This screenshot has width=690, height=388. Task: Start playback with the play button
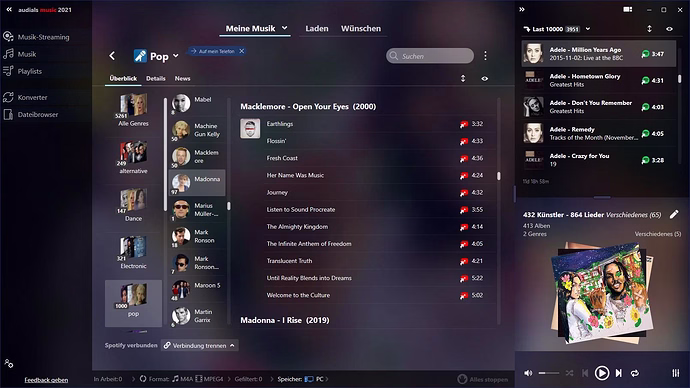point(602,373)
